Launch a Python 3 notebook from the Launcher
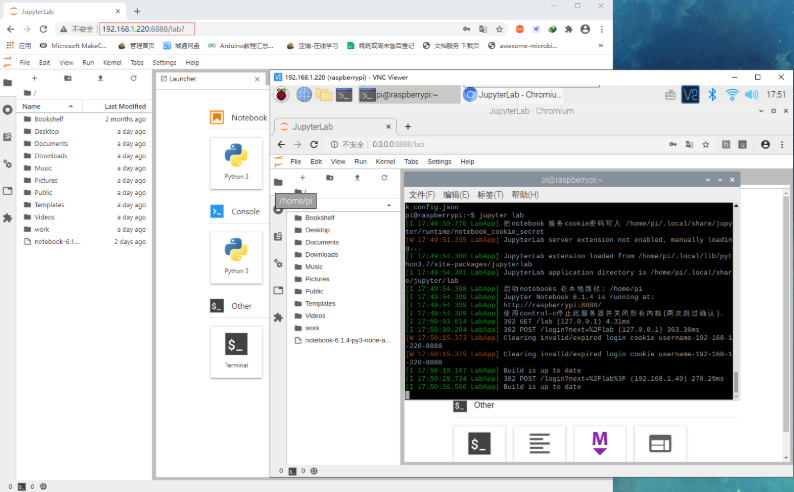Screen dimensions: 794x492 click(236, 162)
